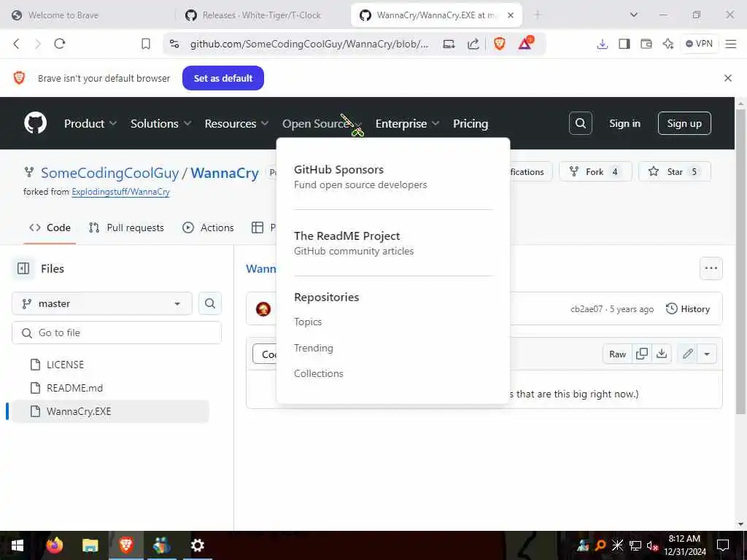The width and height of the screenshot is (747, 560).
Task: View the file History
Action: (x=688, y=309)
